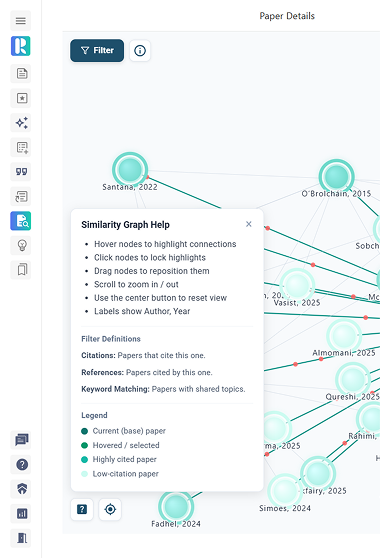
Task: Open the home sidebar icon
Action: click(x=22, y=489)
